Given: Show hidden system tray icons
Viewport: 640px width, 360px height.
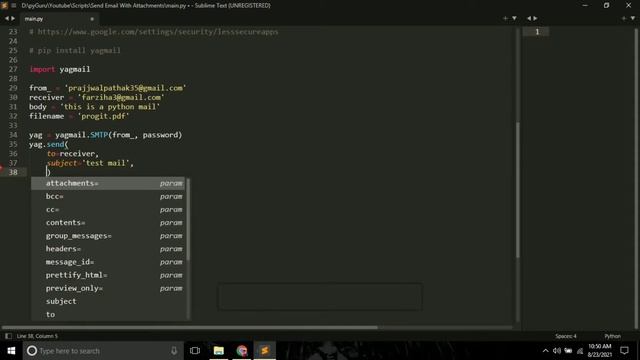Looking at the screenshot, I should tap(545, 351).
